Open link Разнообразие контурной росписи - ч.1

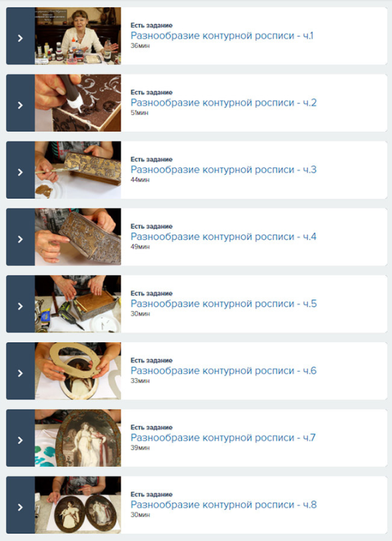(x=222, y=35)
